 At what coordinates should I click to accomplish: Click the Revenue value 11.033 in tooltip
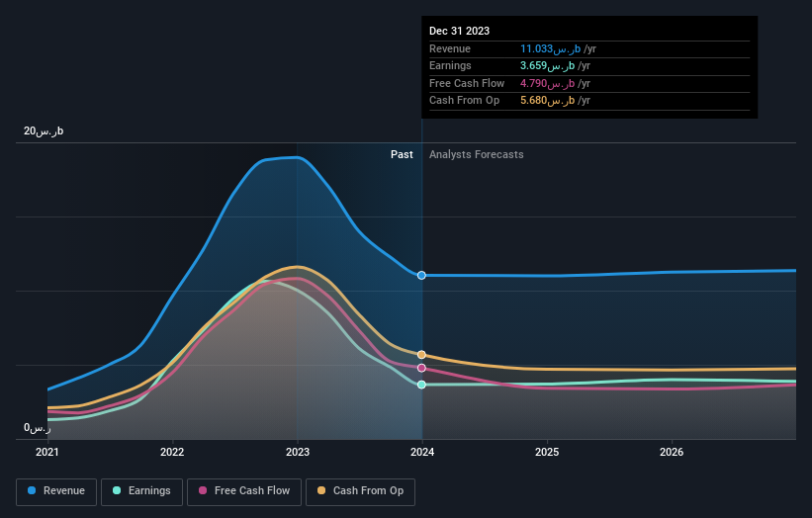click(x=551, y=48)
